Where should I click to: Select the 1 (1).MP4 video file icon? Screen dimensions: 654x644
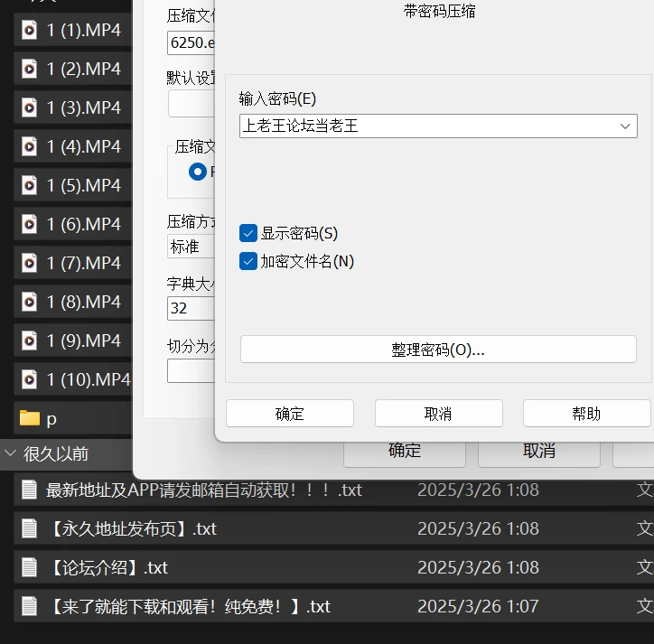29,30
